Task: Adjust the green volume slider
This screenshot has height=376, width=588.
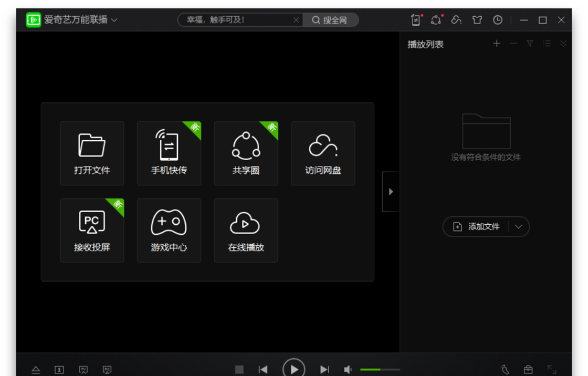Action: pos(374,369)
